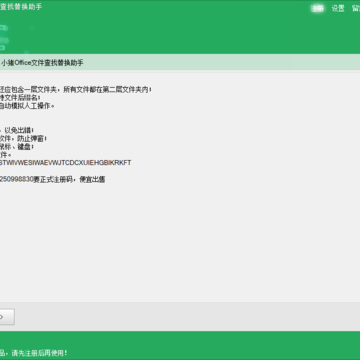Click the 250998830要正式注册码，便宜出售 line
360x360 pixels.
53,179
